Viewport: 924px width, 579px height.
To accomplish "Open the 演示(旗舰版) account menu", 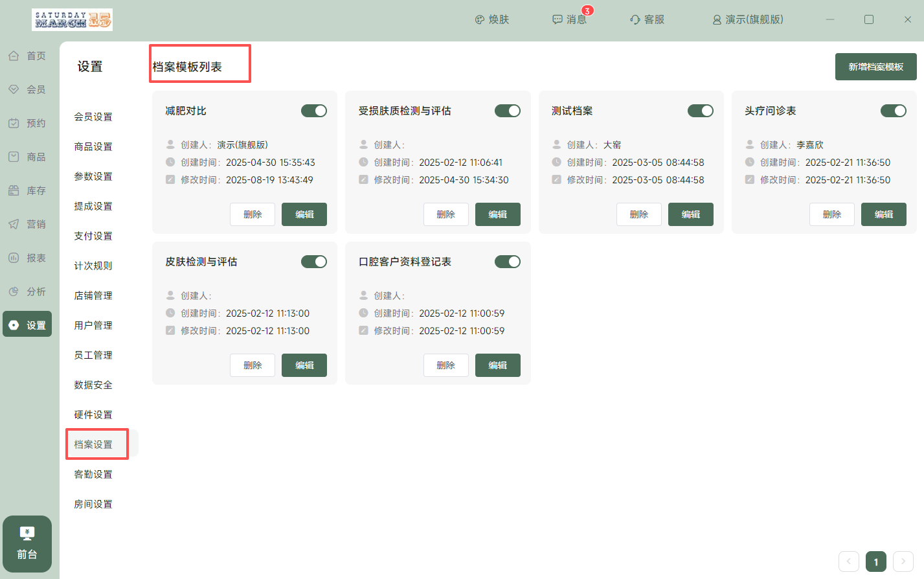I will point(747,19).
